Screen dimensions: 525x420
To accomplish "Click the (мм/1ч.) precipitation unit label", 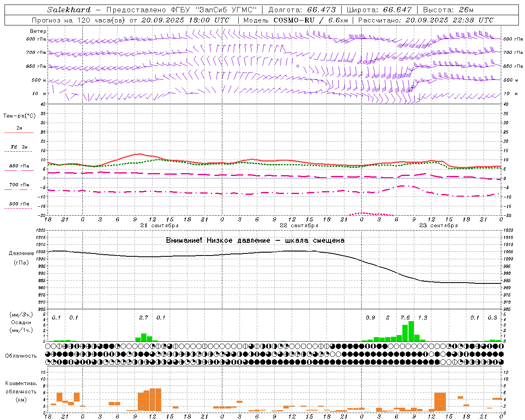I will (x=21, y=330).
